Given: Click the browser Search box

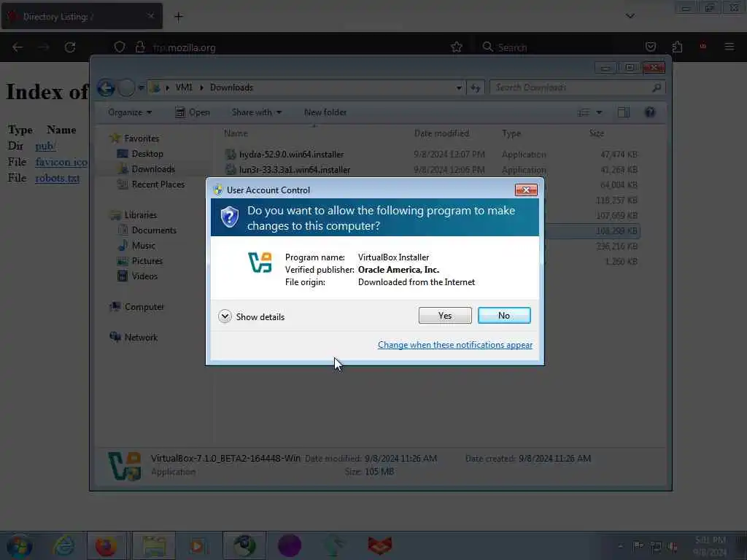Looking at the screenshot, I should [x=555, y=47].
